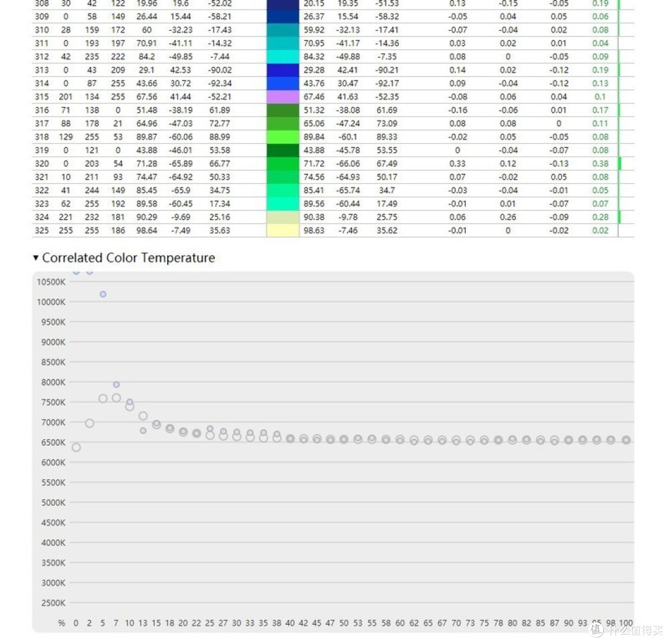Click the Correlated Color Temperature heading text
The height and width of the screenshot is (644, 669).
(x=128, y=258)
